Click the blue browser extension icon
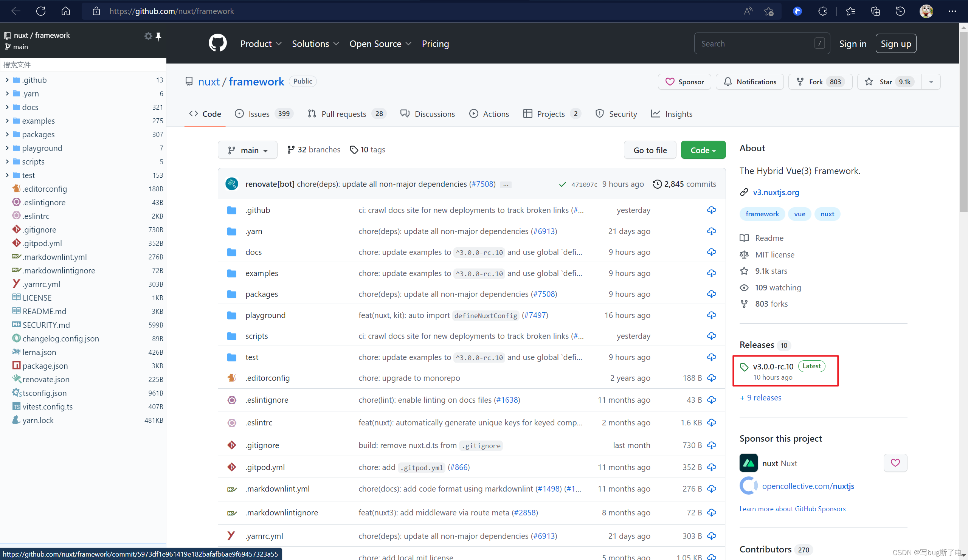This screenshot has width=968, height=560. [797, 11]
